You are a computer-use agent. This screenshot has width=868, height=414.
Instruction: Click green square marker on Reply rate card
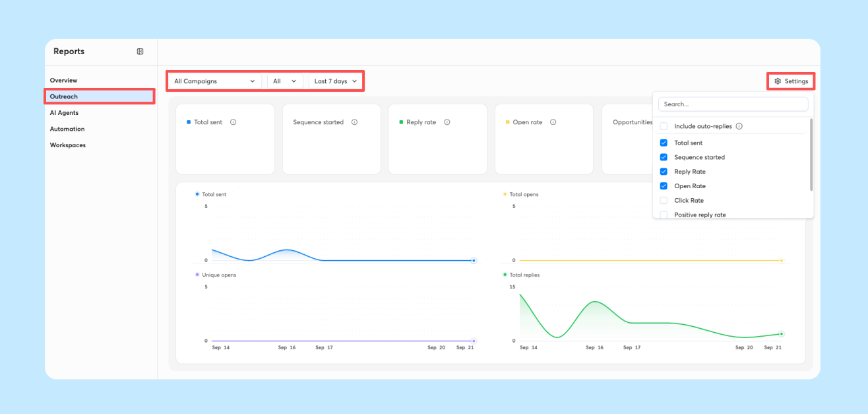(401, 122)
